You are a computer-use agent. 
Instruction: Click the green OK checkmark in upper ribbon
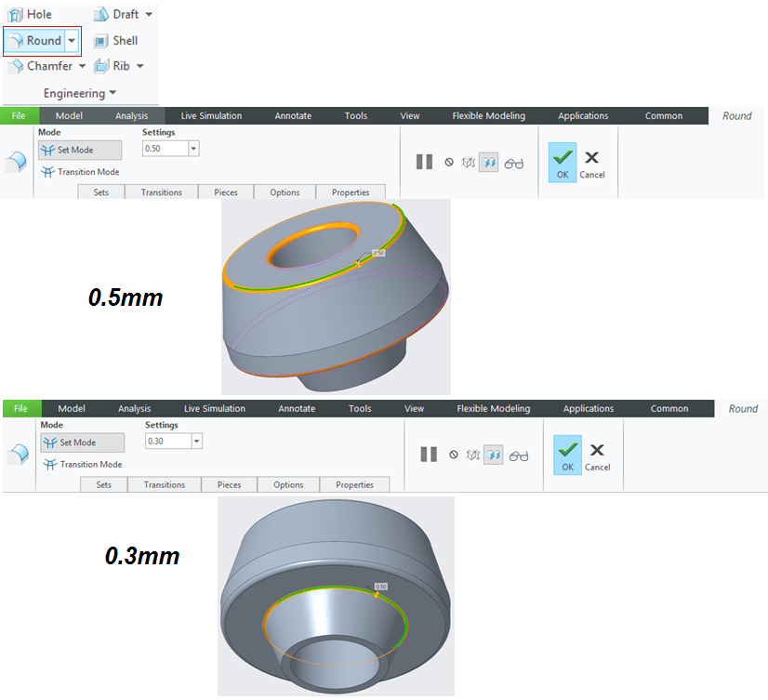click(562, 158)
